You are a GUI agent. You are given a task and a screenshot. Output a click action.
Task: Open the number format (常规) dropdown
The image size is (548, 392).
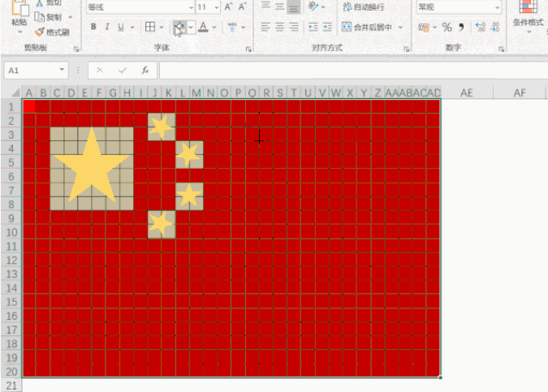coord(497,7)
